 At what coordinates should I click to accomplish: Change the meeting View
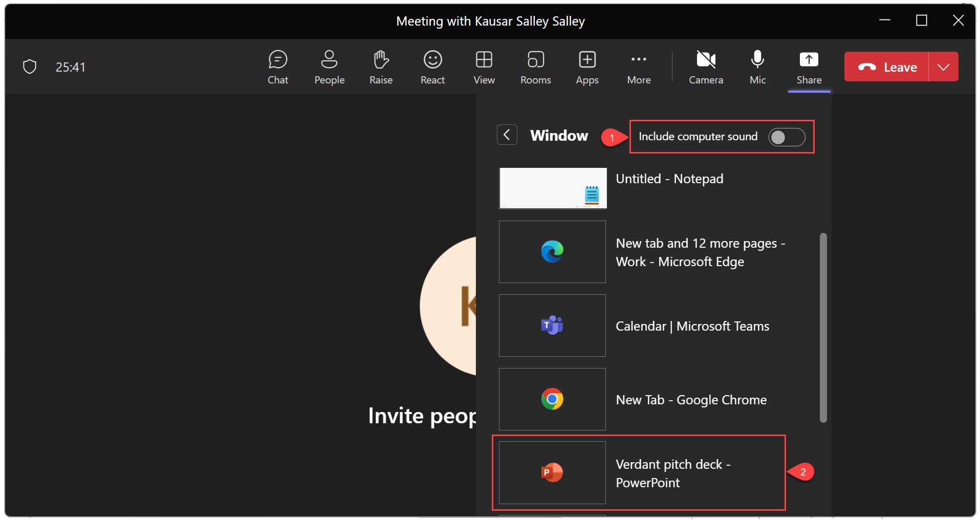point(483,67)
